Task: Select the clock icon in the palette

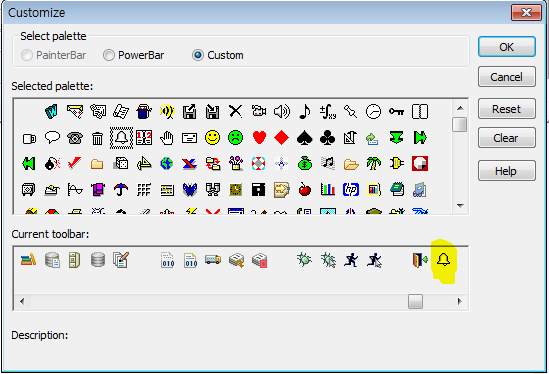Action: (373, 112)
